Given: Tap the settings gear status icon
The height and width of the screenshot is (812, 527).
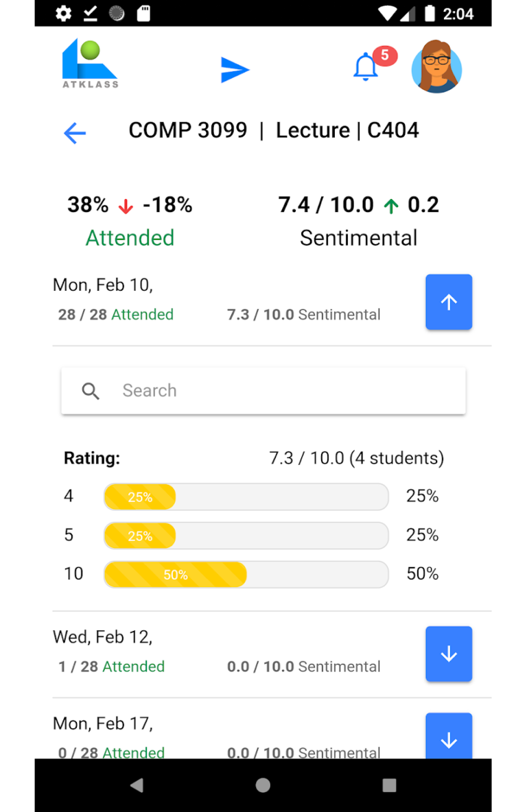Looking at the screenshot, I should 64,13.
